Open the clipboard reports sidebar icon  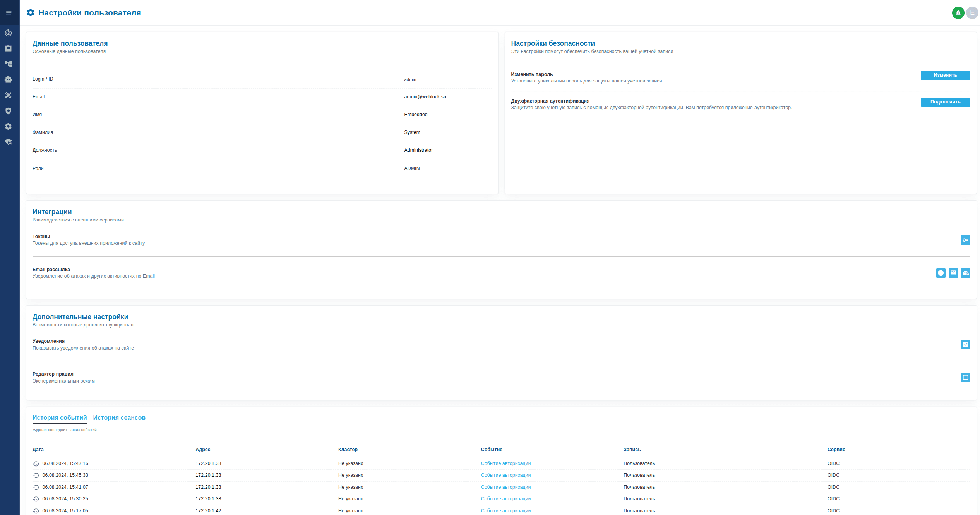(9, 48)
